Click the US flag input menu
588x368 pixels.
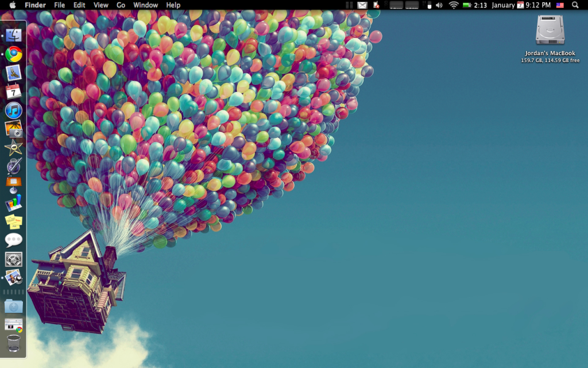560,5
